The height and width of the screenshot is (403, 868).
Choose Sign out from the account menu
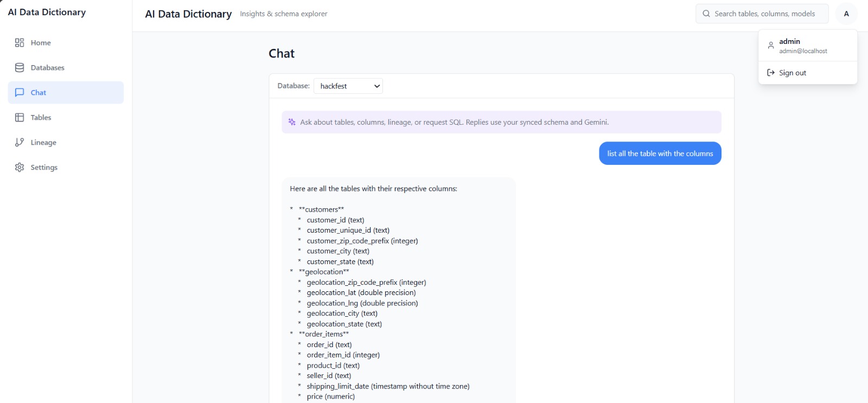792,72
